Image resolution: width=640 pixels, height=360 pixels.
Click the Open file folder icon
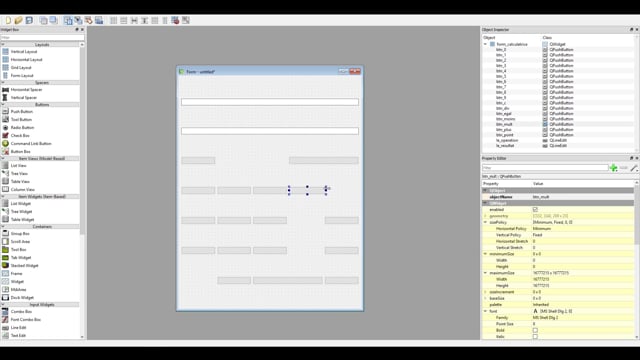click(x=18, y=20)
